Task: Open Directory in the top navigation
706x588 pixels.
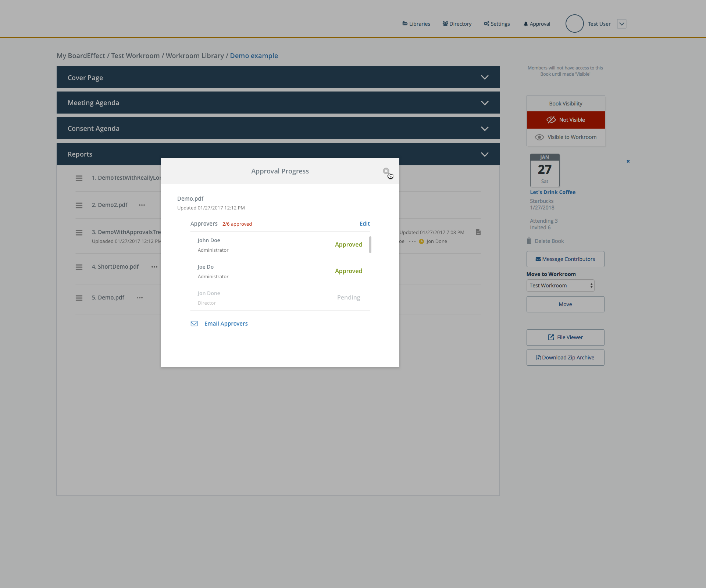Action: pos(457,24)
